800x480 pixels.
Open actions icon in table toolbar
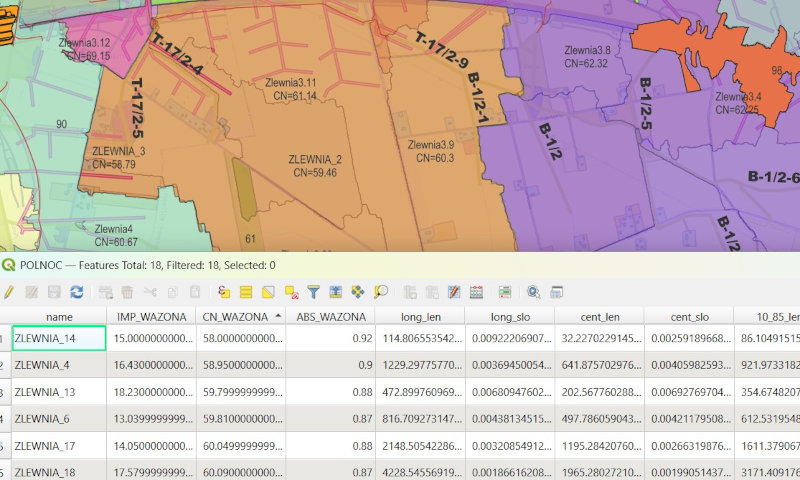point(534,292)
